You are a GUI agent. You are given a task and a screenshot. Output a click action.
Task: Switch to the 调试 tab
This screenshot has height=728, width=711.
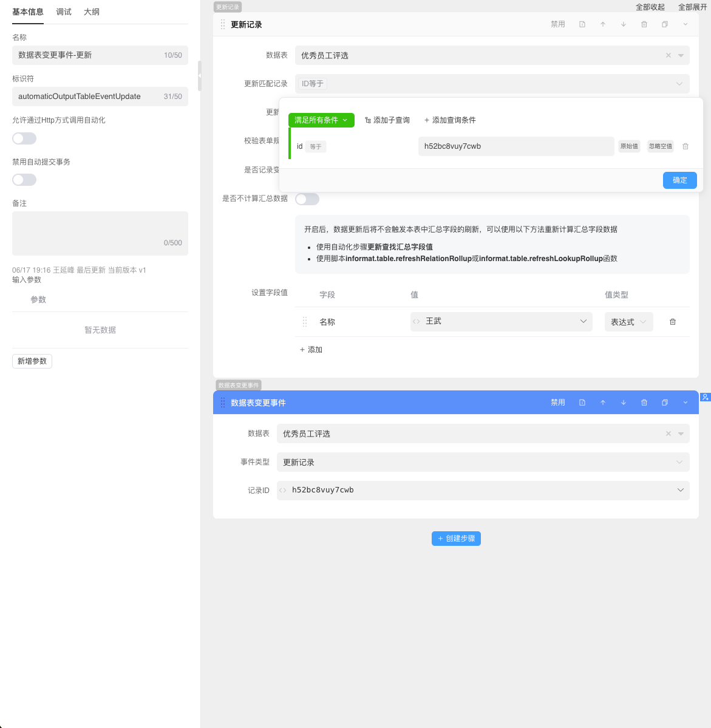64,12
